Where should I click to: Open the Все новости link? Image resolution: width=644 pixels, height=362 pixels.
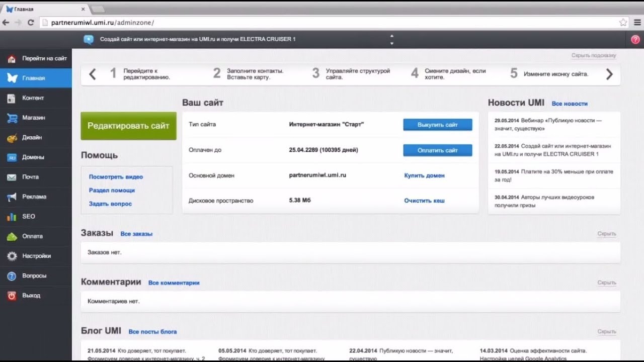click(570, 104)
